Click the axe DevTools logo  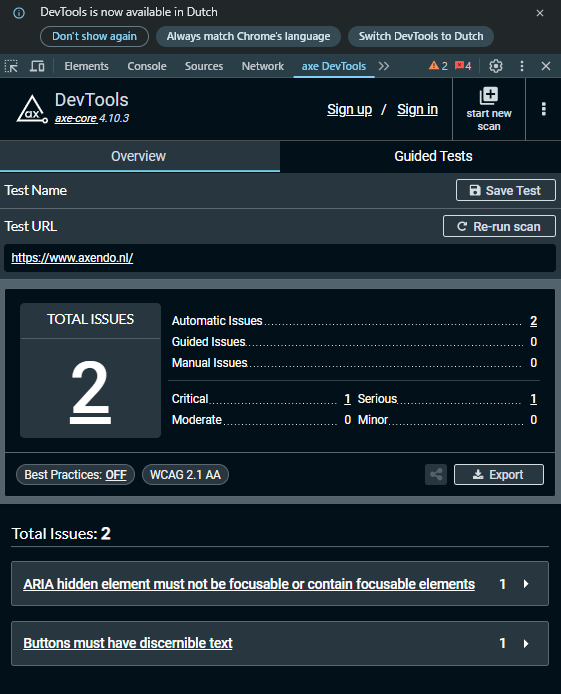click(32, 109)
